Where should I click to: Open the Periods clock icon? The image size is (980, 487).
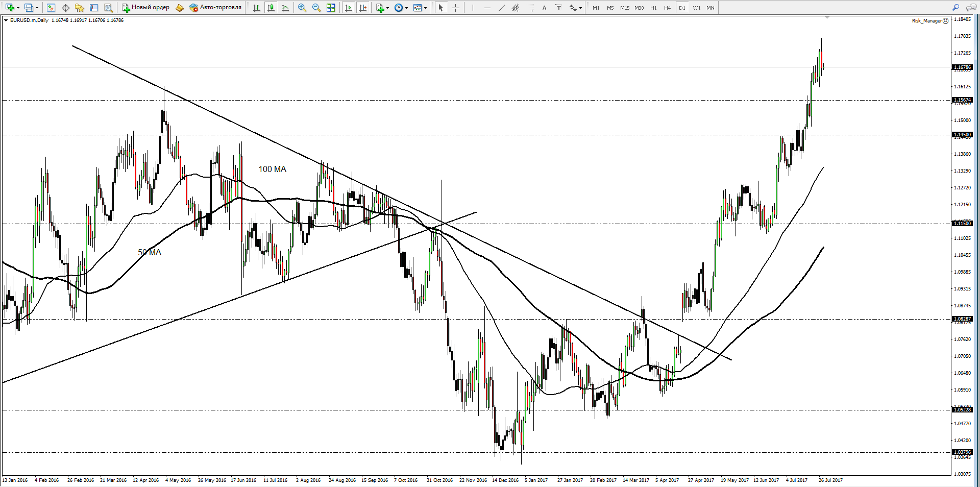[x=399, y=8]
